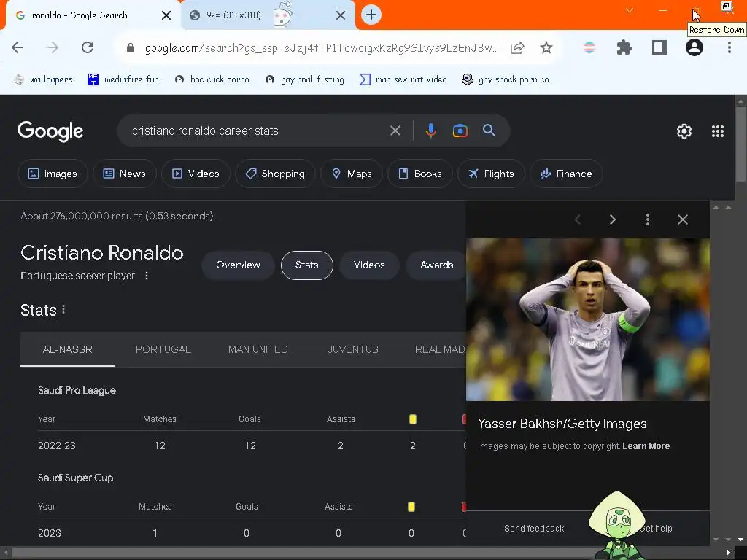This screenshot has width=747, height=560.
Task: Filter results by Flights
Action: pyautogui.click(x=491, y=174)
